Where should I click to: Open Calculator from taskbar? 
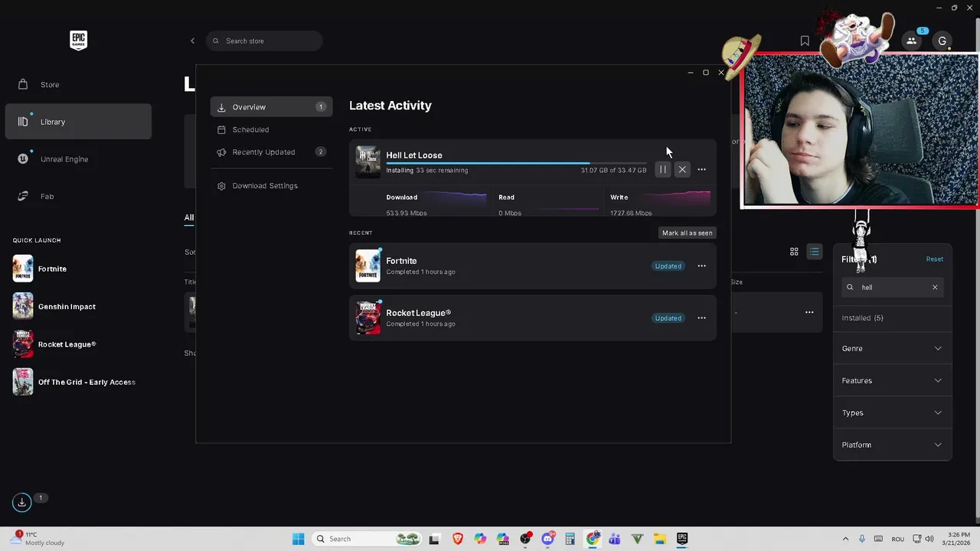click(x=570, y=539)
